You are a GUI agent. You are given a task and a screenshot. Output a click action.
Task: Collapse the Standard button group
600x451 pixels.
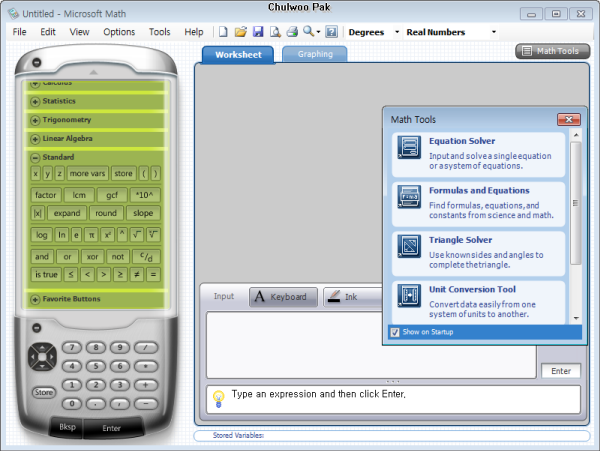(x=35, y=158)
